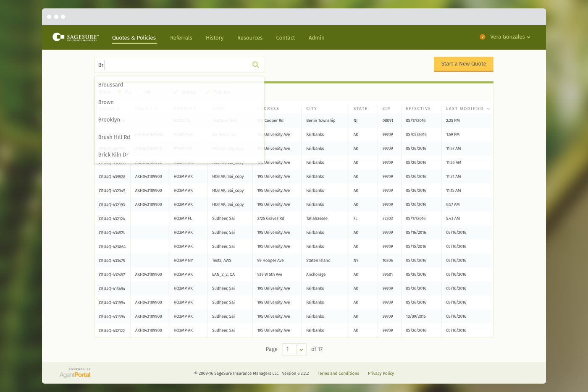Click product HO3MP NY cell

[183, 260]
